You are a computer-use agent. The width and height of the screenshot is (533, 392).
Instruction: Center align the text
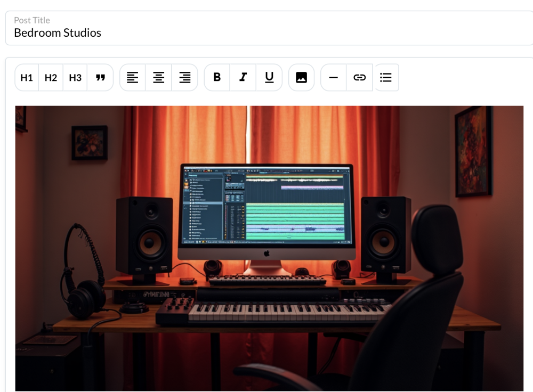[x=159, y=78]
